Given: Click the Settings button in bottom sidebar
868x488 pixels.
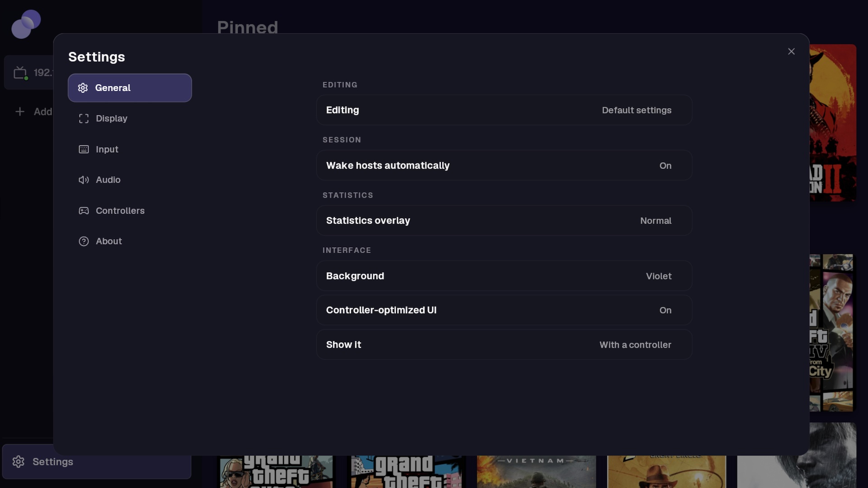Looking at the screenshot, I should tap(97, 462).
